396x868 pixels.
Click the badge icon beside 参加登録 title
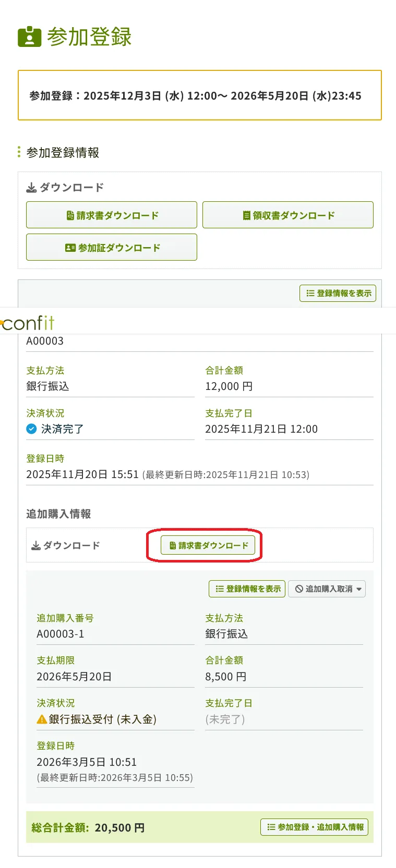[29, 36]
